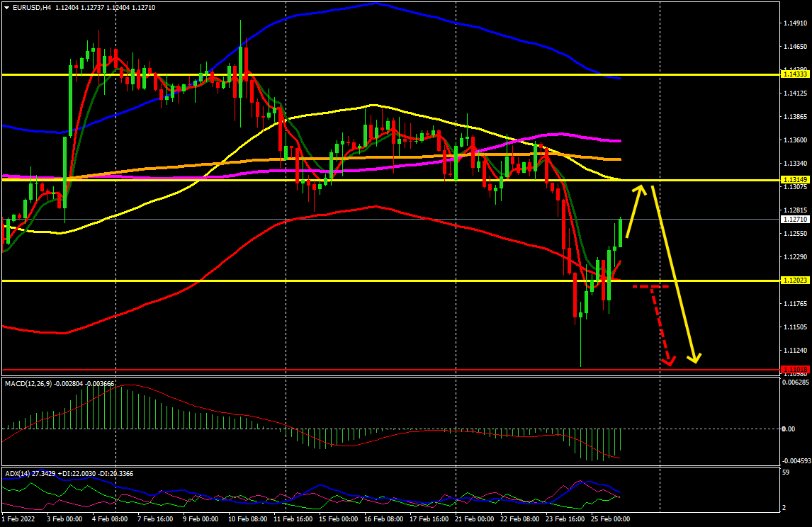Click the triangle icon beside EURUSD,H4 title
The height and width of the screenshot is (527, 812).
[7, 8]
